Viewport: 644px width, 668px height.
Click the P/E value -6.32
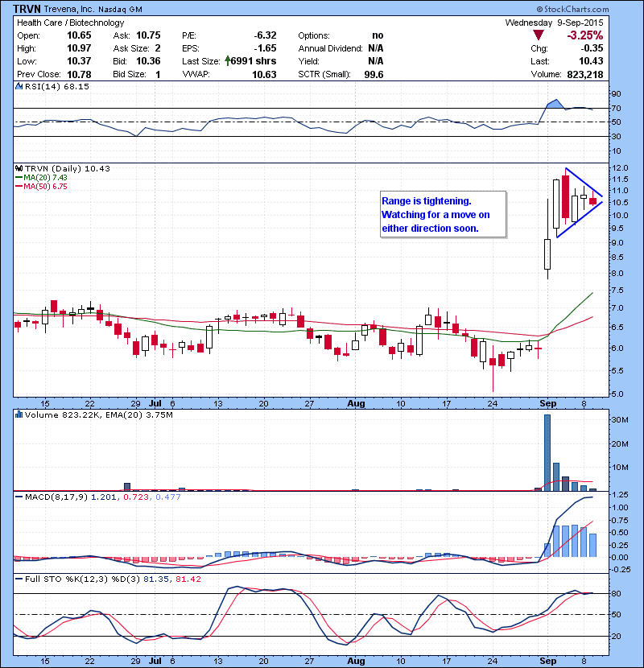265,35
